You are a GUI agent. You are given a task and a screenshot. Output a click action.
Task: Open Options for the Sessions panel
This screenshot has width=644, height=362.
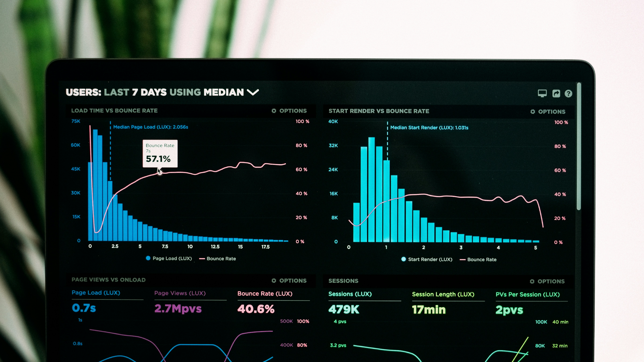(x=547, y=281)
